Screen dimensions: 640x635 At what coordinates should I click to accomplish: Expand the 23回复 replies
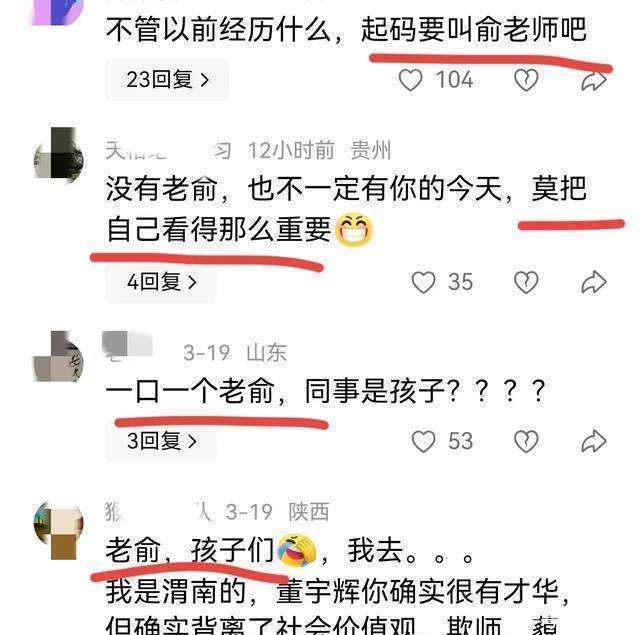click(167, 80)
